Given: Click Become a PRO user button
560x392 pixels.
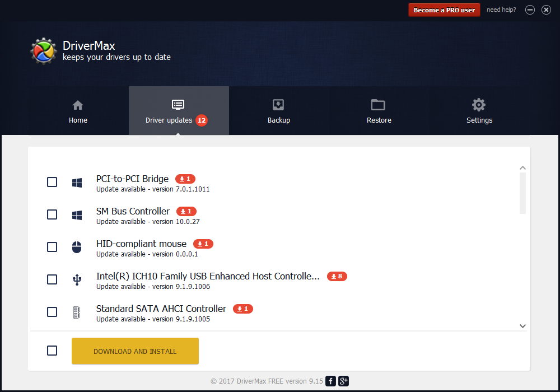Looking at the screenshot, I should [444, 10].
